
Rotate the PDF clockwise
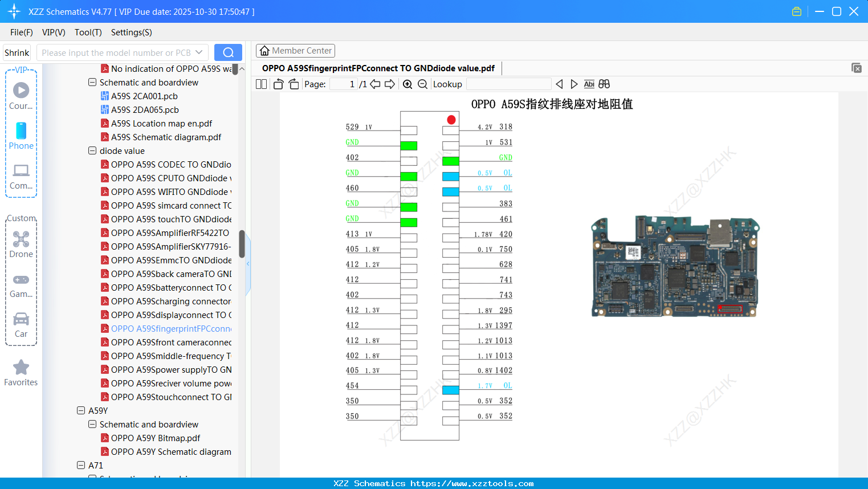tap(293, 84)
